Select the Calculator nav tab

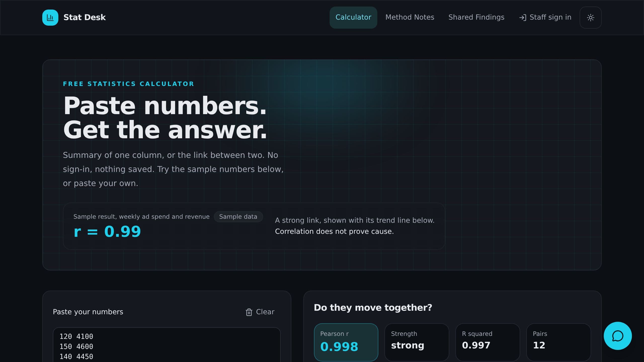click(x=353, y=17)
